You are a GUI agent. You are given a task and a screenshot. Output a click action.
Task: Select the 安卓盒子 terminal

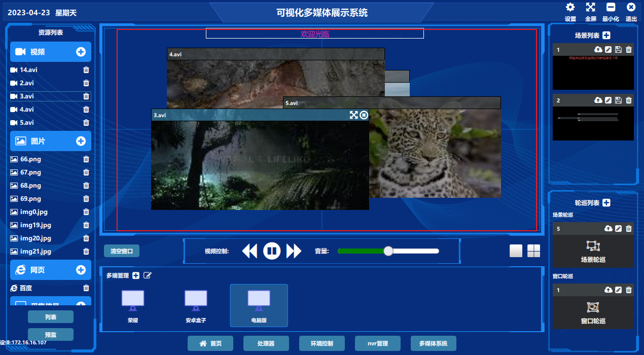[x=196, y=306]
